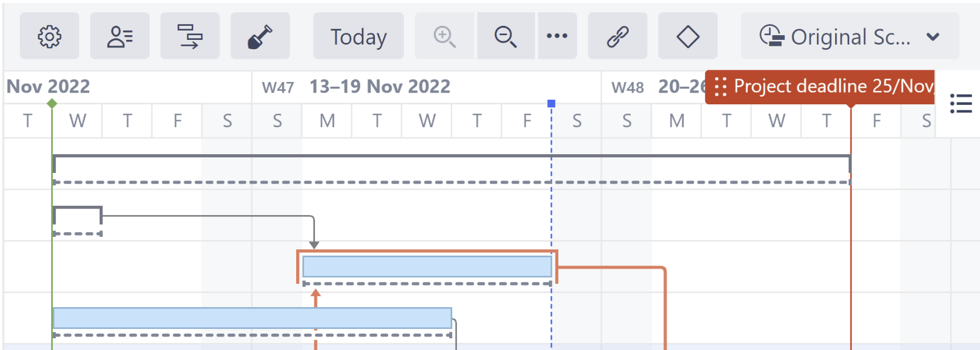Click the green diamond start marker
Screen dimensions: 980x350
pos(52,104)
